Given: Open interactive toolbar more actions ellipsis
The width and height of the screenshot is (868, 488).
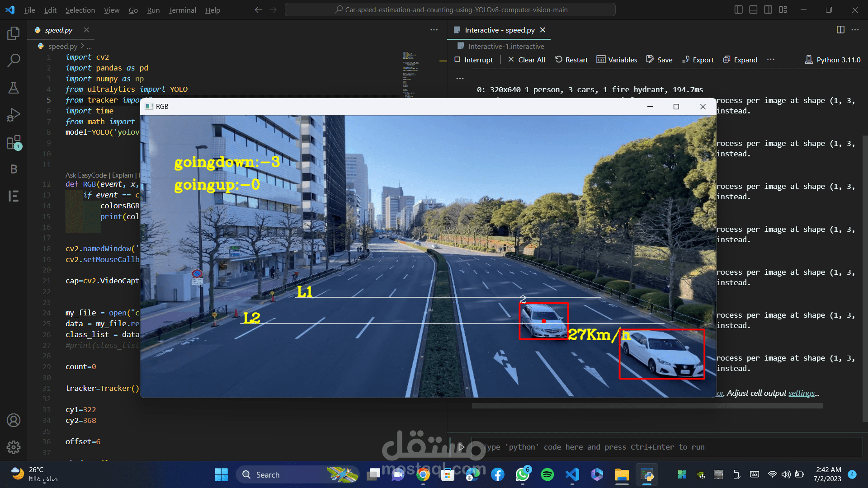Looking at the screenshot, I should point(771,60).
